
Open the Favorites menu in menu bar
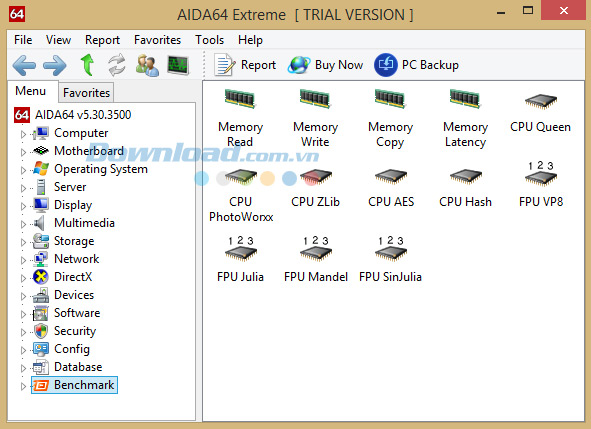coord(158,40)
